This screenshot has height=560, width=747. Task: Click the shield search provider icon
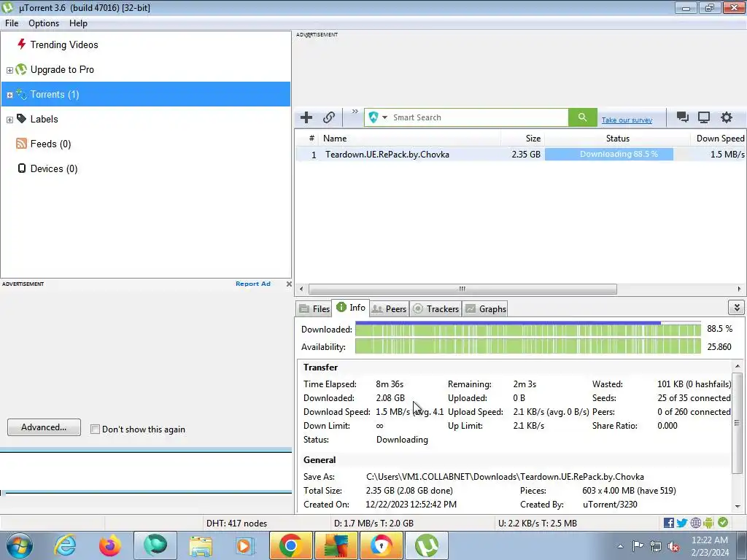point(373,117)
